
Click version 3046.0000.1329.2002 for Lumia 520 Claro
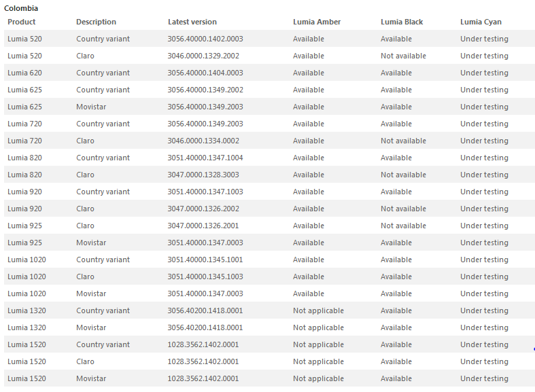click(203, 56)
